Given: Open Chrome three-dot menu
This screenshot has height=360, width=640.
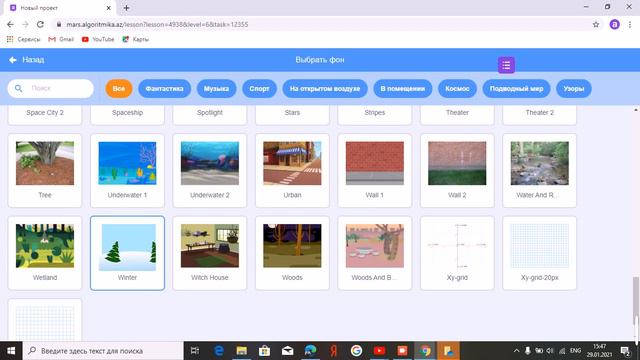Looking at the screenshot, I should pos(630,24).
